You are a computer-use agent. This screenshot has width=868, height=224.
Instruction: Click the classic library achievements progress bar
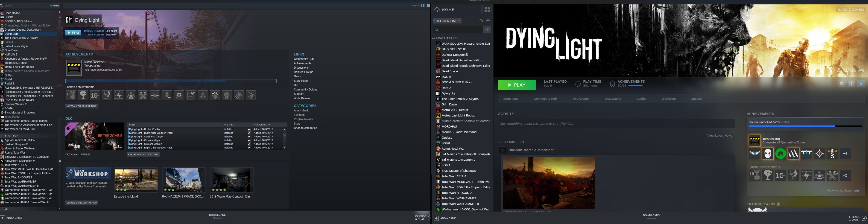[x=171, y=81]
